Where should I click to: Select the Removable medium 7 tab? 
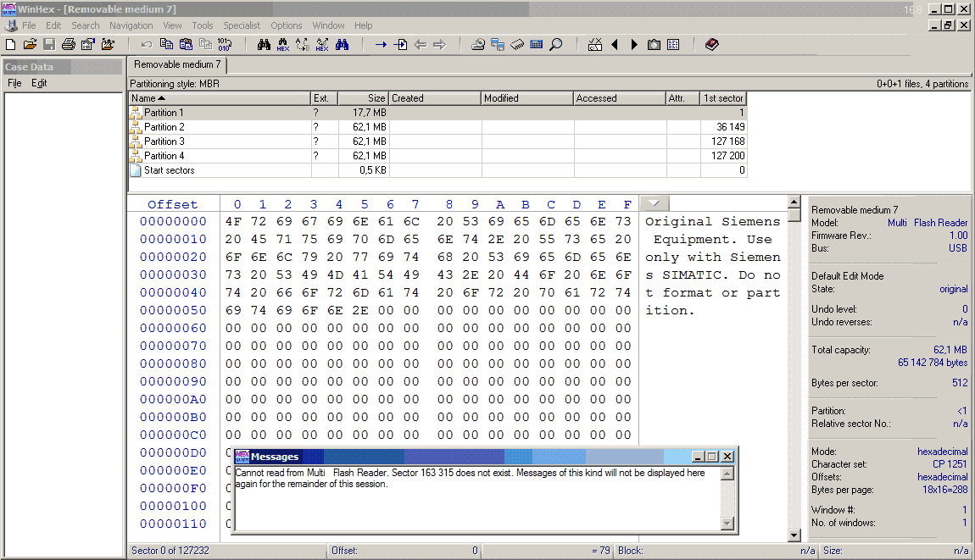177,64
